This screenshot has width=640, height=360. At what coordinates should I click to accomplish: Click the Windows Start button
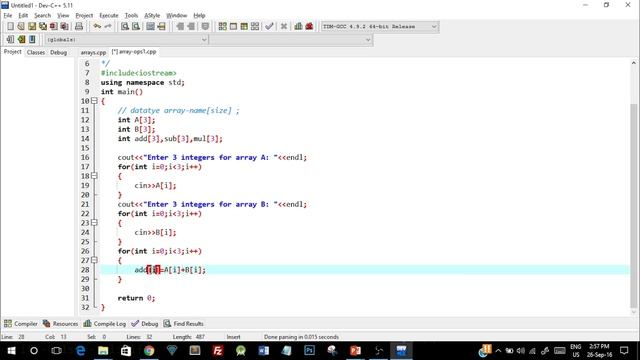pyautogui.click(x=11, y=351)
